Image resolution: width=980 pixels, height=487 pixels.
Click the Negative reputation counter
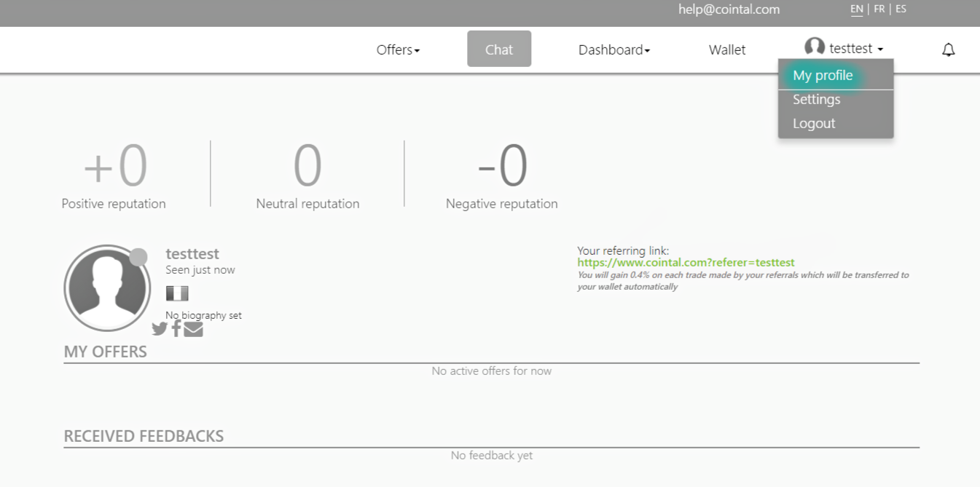pyautogui.click(x=501, y=176)
